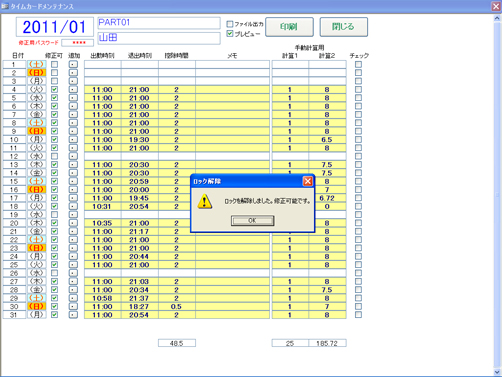Viewport: 502px width, 377px height.
Task: Click the 追加 add button for day 2
Action: point(73,73)
